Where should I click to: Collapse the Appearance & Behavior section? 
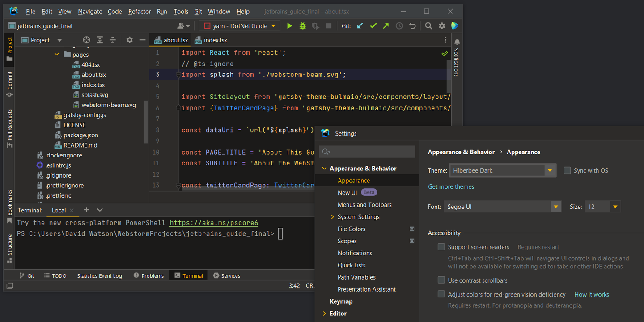pyautogui.click(x=324, y=168)
